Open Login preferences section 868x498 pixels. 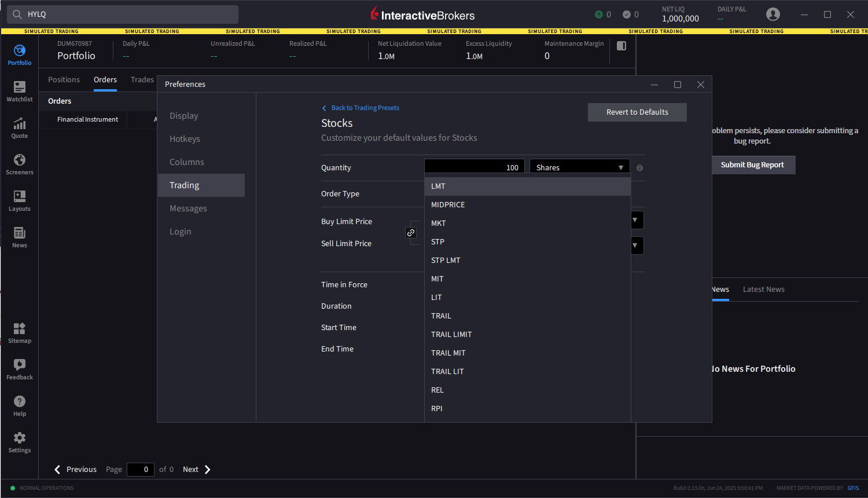(x=201, y=232)
